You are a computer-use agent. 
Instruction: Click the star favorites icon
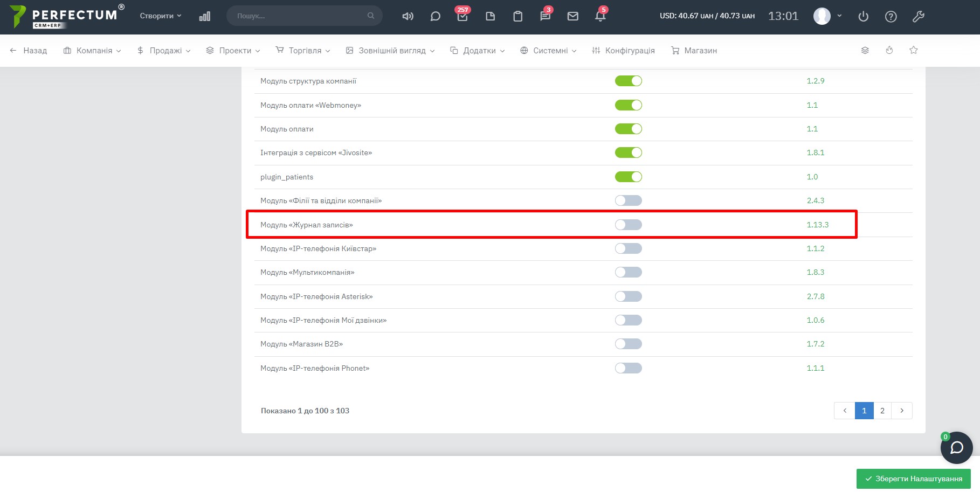point(913,50)
